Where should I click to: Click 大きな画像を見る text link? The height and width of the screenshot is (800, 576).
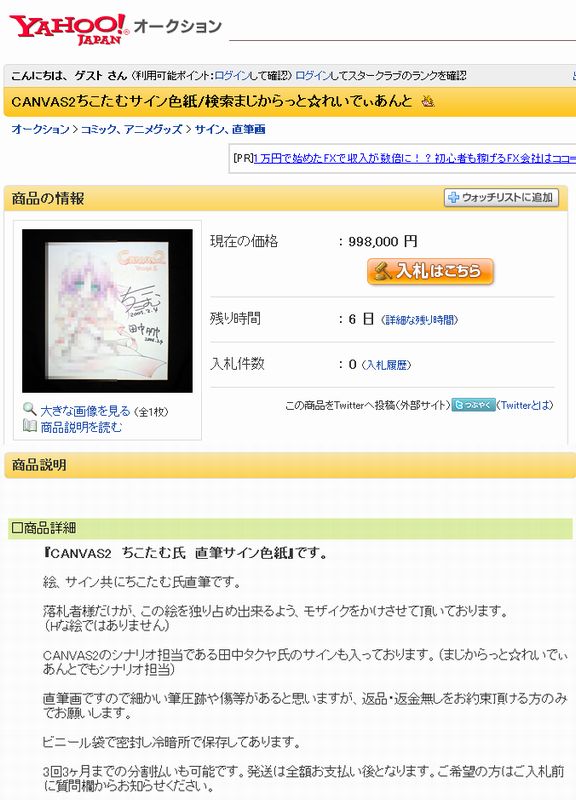85,411
